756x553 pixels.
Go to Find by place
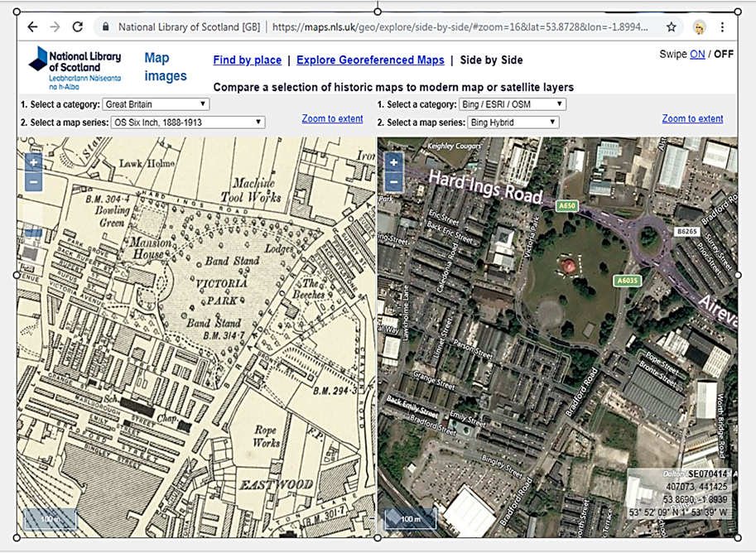(247, 60)
